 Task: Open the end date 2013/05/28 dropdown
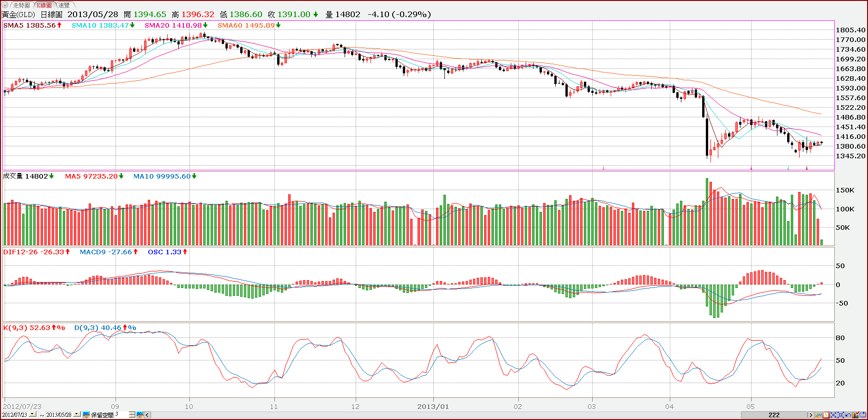[77, 414]
